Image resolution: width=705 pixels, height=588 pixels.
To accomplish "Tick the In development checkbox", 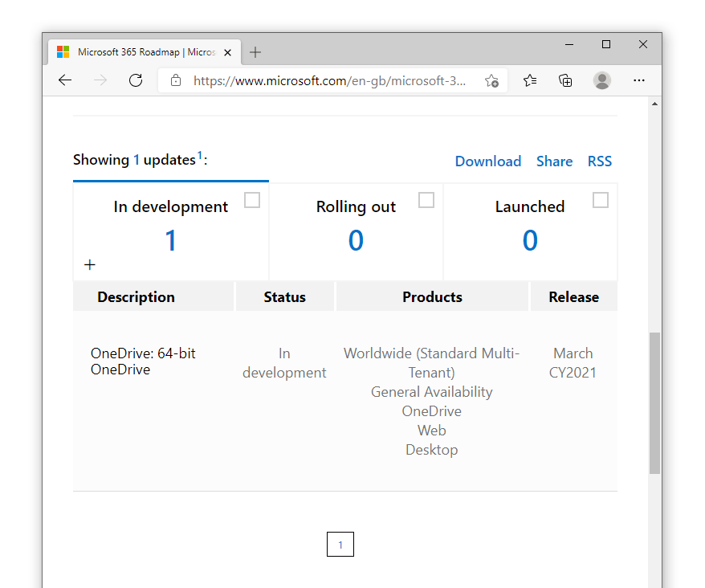I will [x=252, y=200].
